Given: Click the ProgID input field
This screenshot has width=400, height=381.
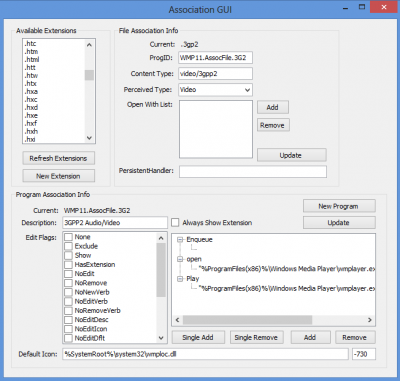Looking at the screenshot, I should click(215, 58).
